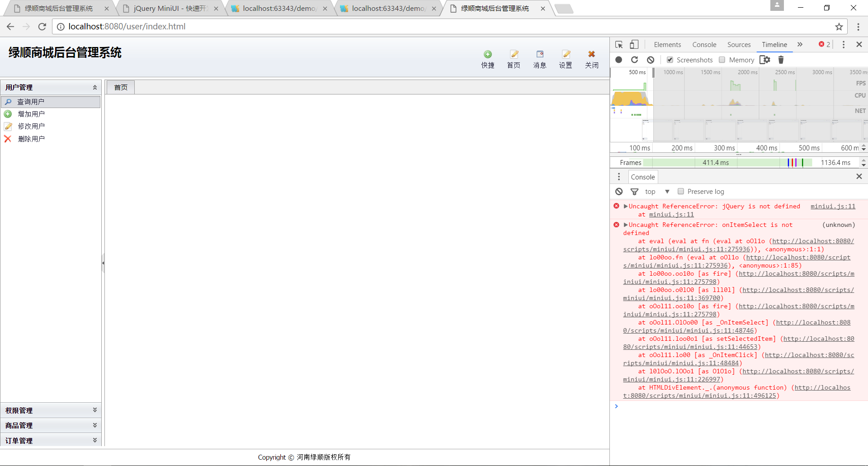The height and width of the screenshot is (466, 868).
Task: Click the 快捷 shortcut icon
Action: coord(488,59)
